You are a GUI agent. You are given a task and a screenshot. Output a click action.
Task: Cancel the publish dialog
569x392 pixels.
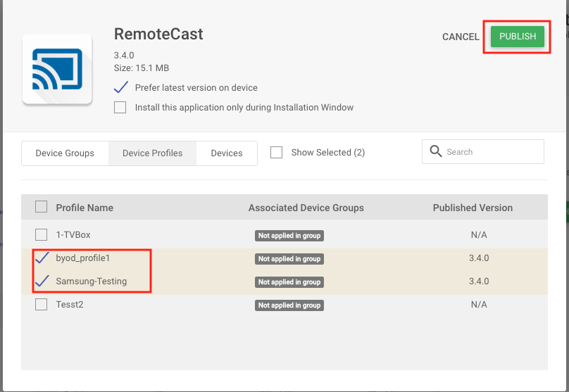pyautogui.click(x=461, y=37)
